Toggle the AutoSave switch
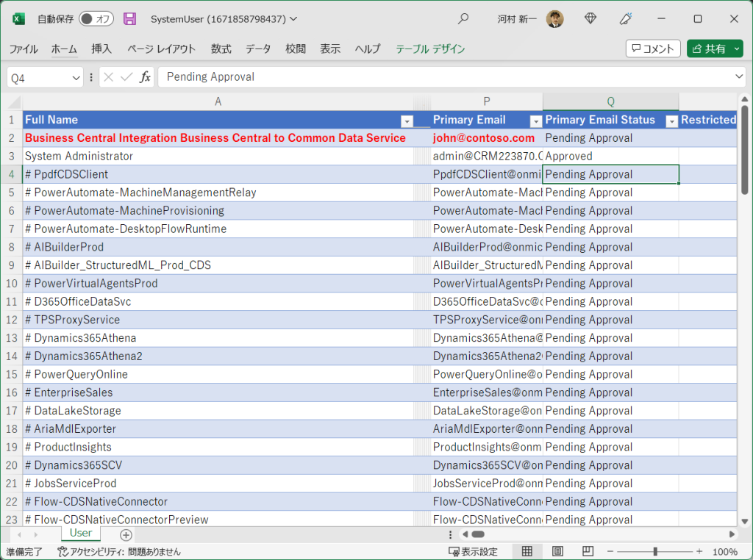This screenshot has width=753, height=560. coord(96,18)
